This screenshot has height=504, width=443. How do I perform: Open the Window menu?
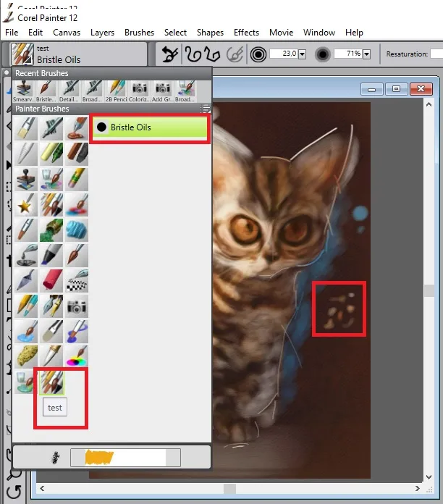click(x=319, y=33)
